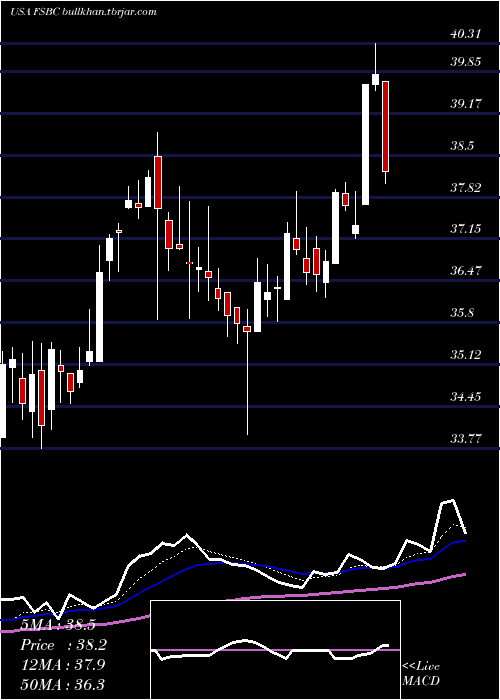Click the 39.85 price level label
Screen dimensions: 500x700
point(466,62)
